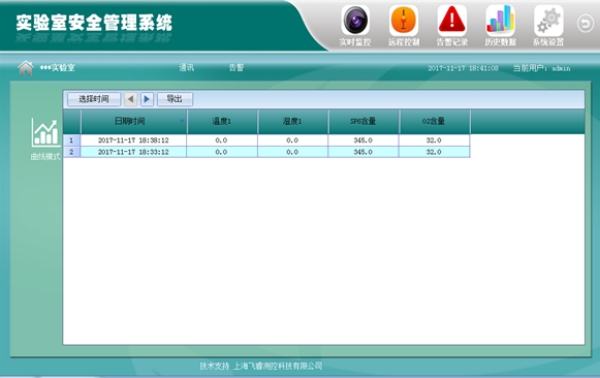Switch to 曲线模式 chart icon
This screenshot has width=600, height=378.
click(45, 133)
